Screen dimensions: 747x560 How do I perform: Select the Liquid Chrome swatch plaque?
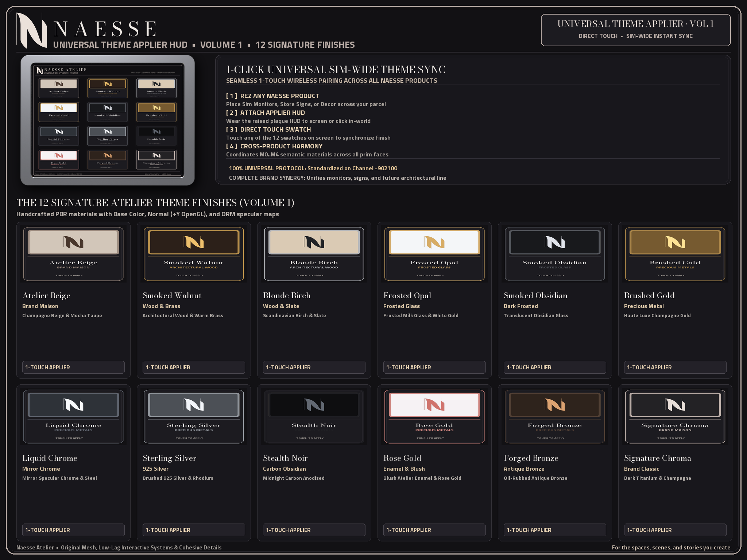tap(73, 417)
